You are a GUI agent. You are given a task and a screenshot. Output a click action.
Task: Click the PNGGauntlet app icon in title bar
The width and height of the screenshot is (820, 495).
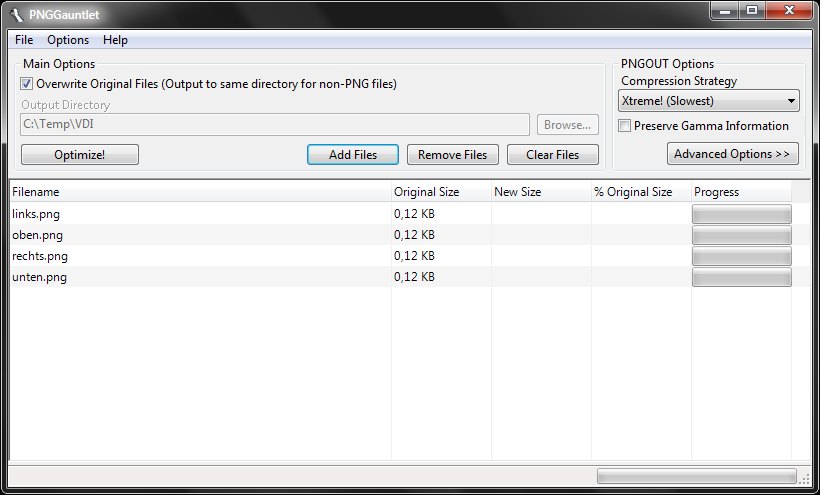pyautogui.click(x=17, y=15)
